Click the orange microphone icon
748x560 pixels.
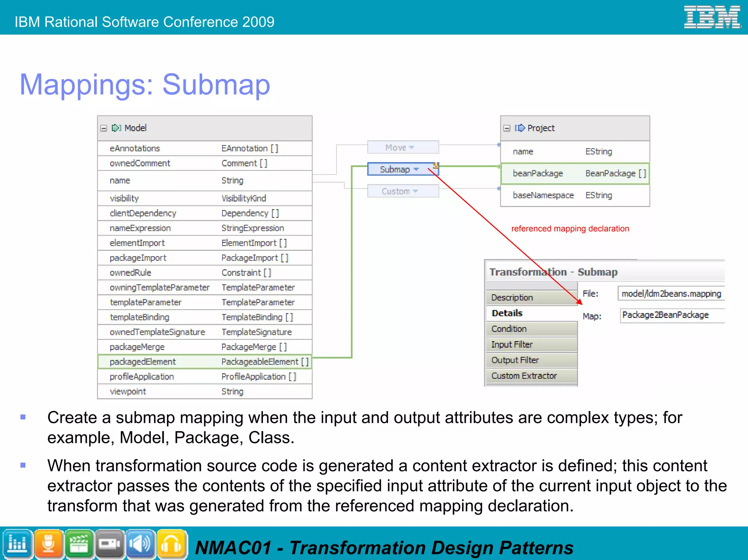click(48, 544)
